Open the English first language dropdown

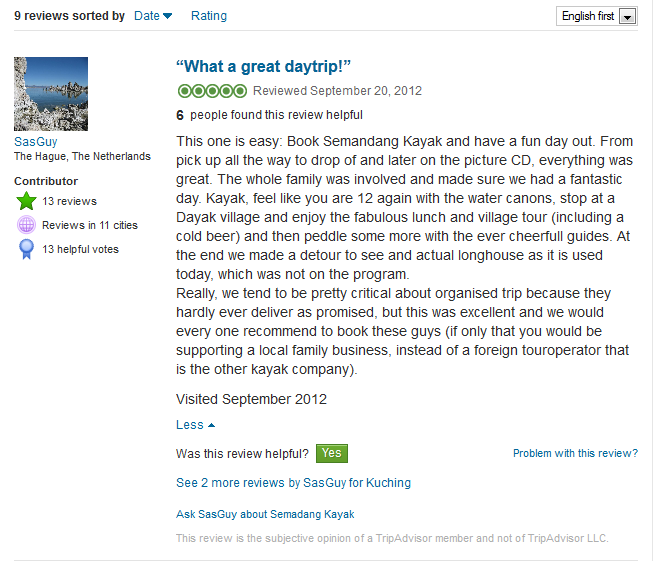[x=596, y=16]
